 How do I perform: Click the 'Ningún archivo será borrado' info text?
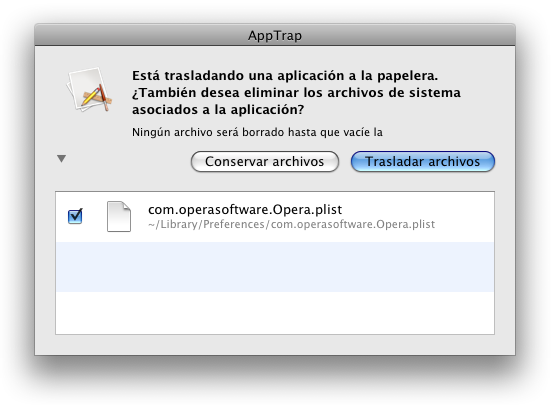[257, 132]
